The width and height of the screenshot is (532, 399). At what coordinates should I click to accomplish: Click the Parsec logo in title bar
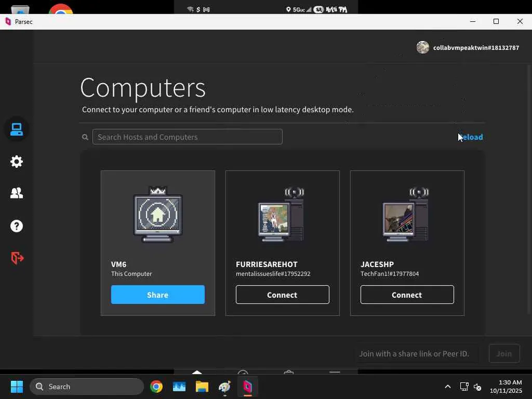pyautogui.click(x=8, y=21)
